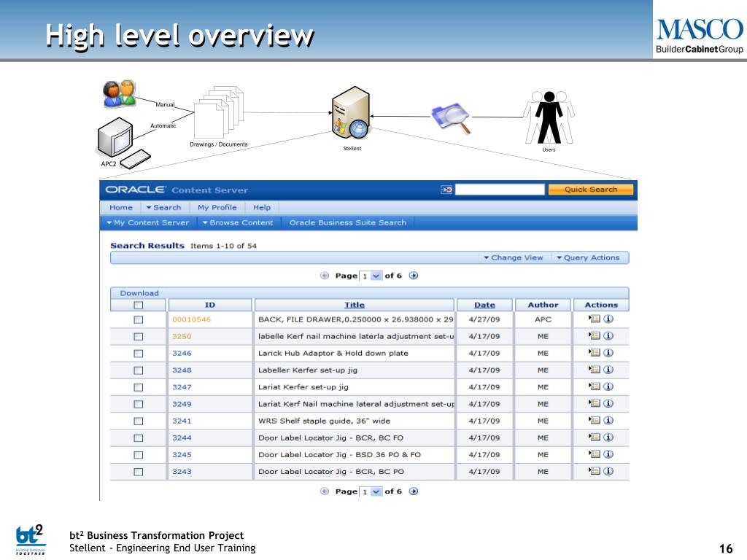Viewport: 747px width, 560px height.
Task: Open content info icon for row 3249
Action: [x=608, y=403]
